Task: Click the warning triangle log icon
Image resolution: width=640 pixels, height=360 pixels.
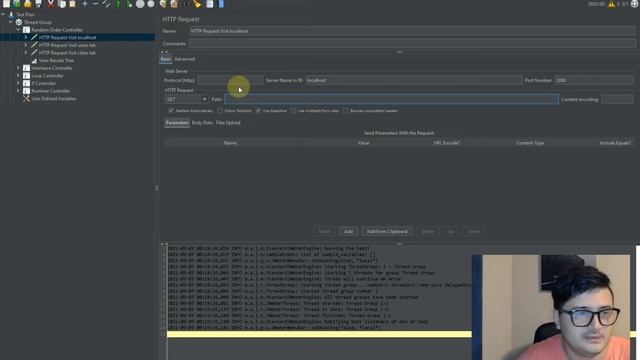Action: click(x=611, y=4)
